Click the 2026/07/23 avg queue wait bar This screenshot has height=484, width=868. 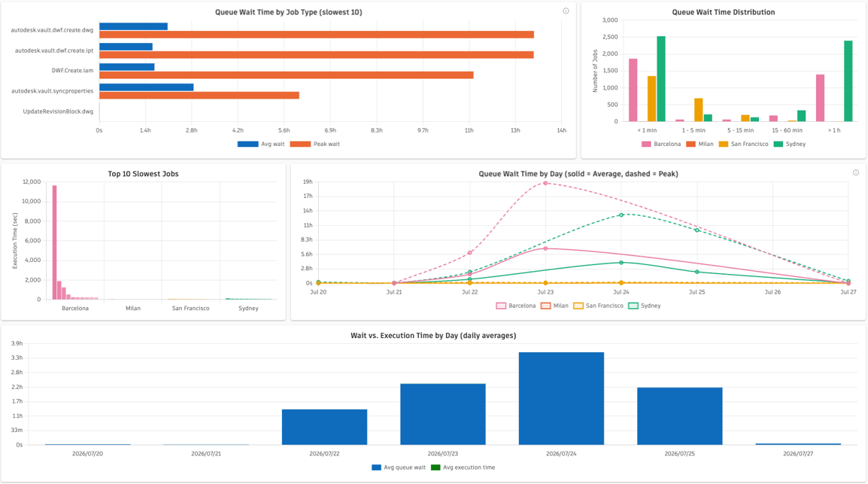click(443, 415)
